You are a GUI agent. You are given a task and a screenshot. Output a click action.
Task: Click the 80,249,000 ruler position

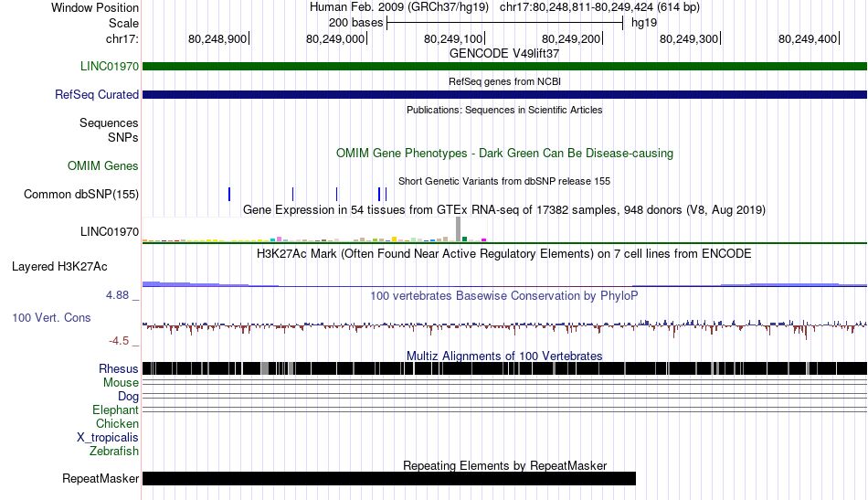point(335,39)
